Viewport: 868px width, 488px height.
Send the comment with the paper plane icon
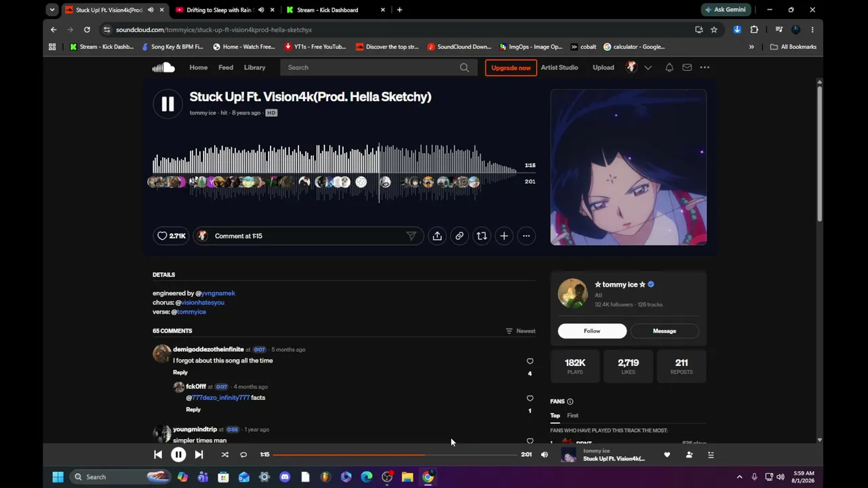point(411,236)
